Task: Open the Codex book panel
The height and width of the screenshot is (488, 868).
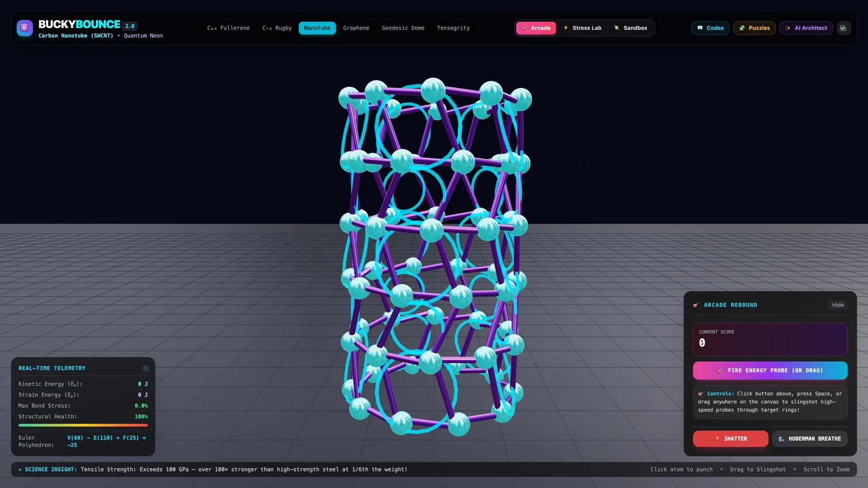Action: click(x=710, y=28)
